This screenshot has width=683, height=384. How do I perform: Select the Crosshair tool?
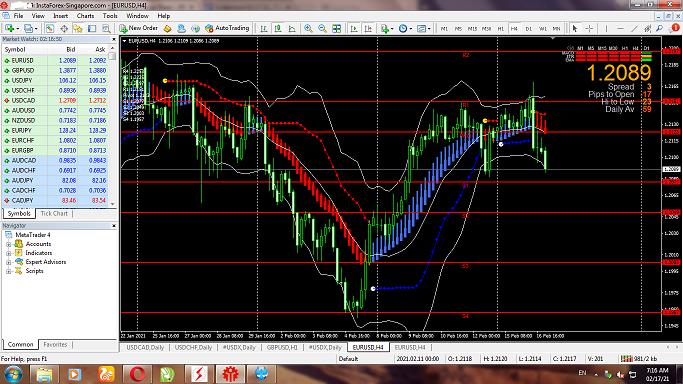click(x=589, y=28)
